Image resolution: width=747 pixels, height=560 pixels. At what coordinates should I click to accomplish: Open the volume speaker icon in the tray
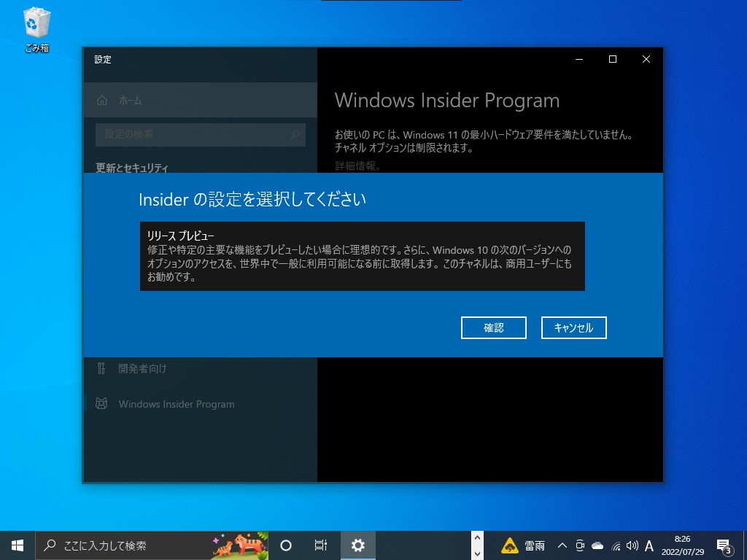click(x=632, y=545)
